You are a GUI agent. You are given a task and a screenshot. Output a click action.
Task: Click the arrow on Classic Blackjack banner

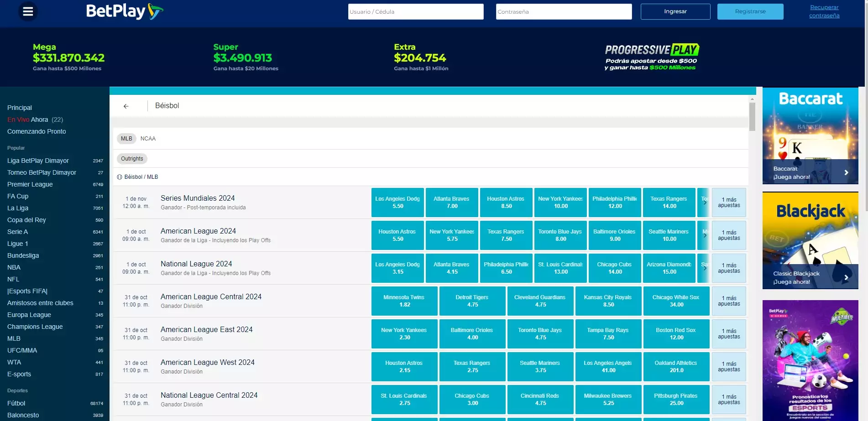[846, 277]
